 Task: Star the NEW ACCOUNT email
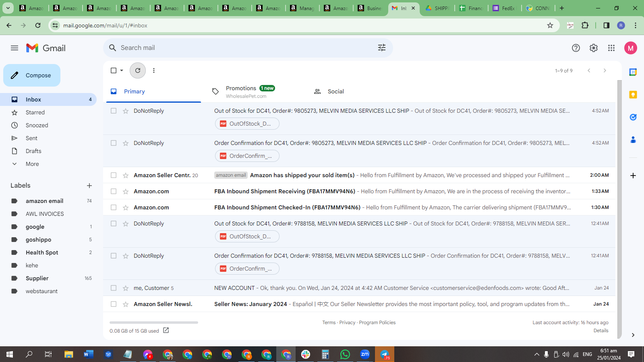coord(126,288)
